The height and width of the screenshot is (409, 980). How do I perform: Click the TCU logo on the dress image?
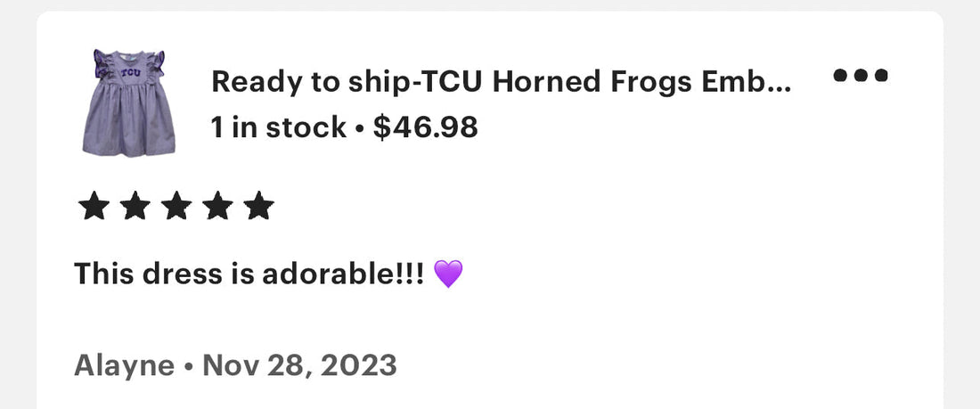pos(131,74)
